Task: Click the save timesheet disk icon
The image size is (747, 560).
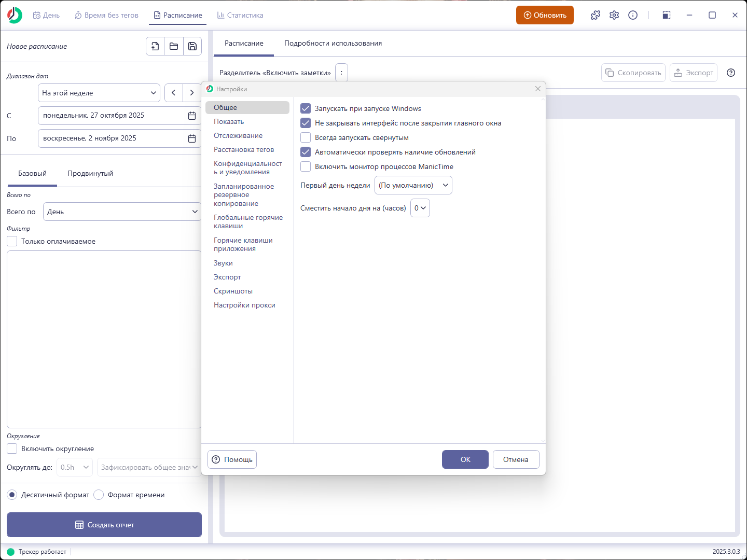Action: tap(192, 46)
